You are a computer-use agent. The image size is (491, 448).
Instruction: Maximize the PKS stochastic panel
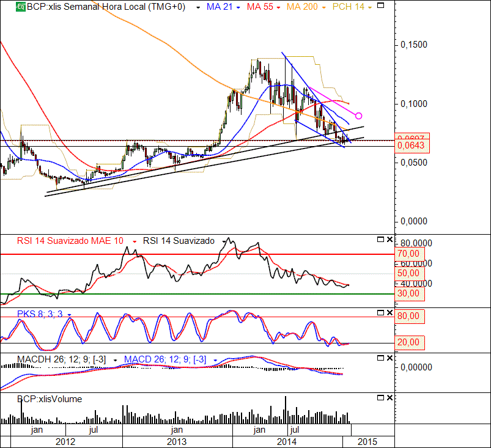tap(380, 312)
